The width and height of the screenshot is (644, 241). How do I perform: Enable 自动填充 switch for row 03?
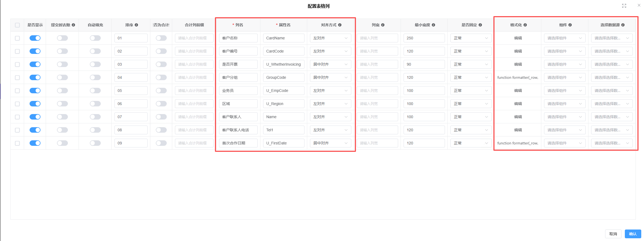95,64
